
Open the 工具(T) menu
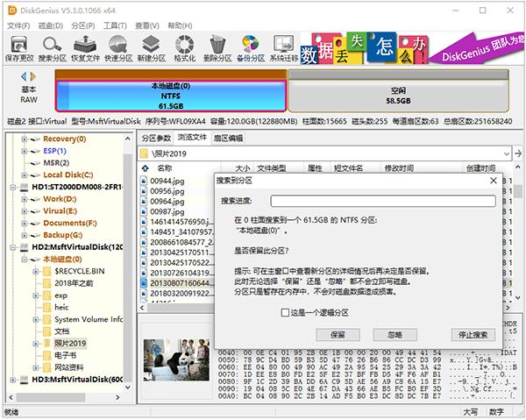pyautogui.click(x=115, y=25)
